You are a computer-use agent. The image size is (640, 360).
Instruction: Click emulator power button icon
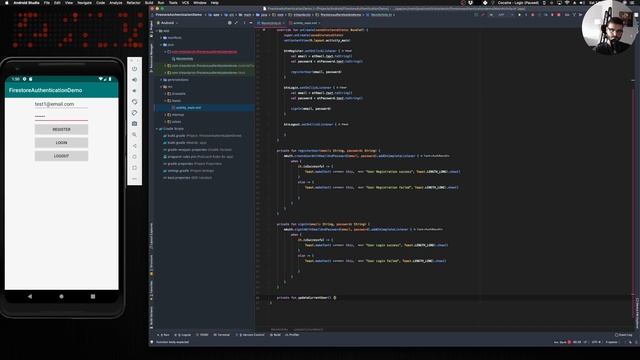point(134,69)
